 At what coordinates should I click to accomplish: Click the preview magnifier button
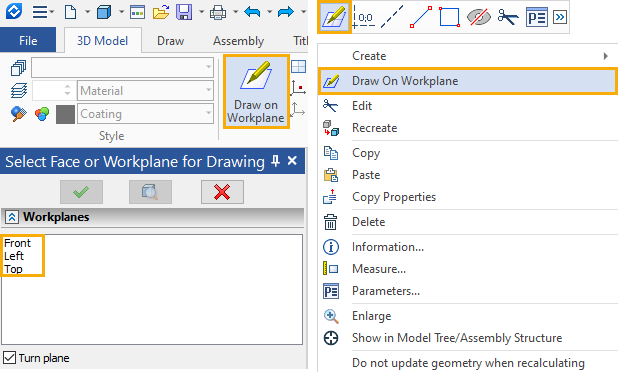click(x=150, y=192)
